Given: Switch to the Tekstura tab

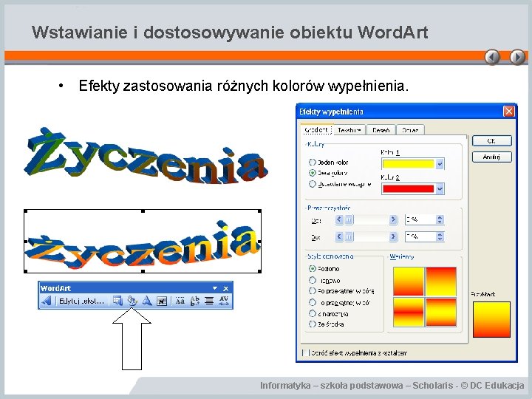Looking at the screenshot, I should 349,130.
